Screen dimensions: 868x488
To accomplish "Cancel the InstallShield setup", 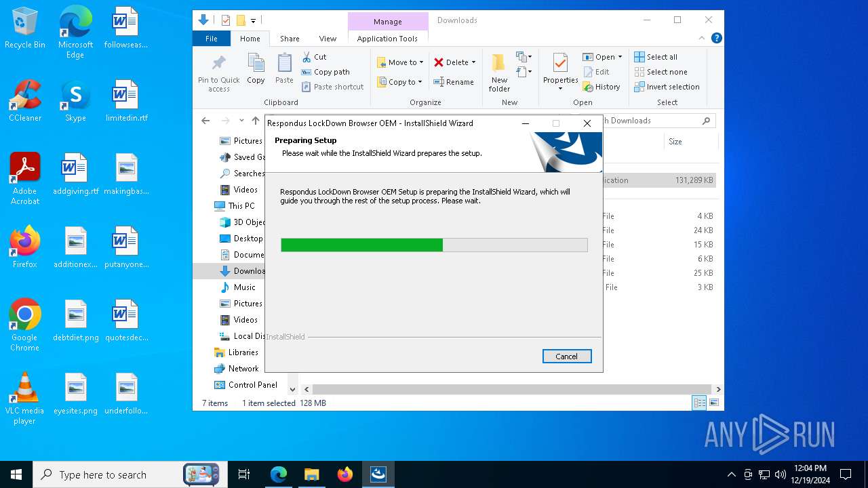I will (x=567, y=357).
